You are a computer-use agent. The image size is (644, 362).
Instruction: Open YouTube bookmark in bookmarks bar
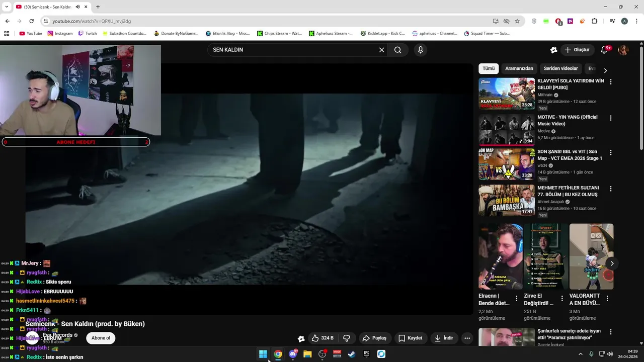pos(31,34)
